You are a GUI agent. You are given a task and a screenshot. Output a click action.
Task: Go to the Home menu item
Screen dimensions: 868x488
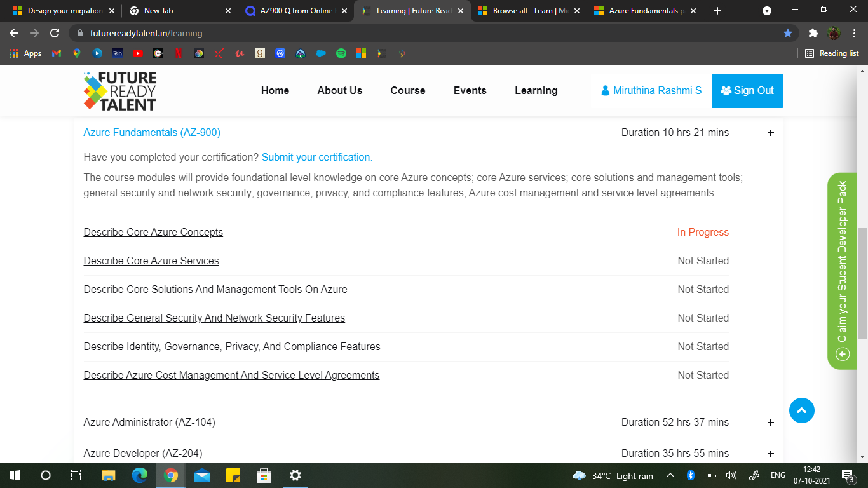tap(275, 90)
